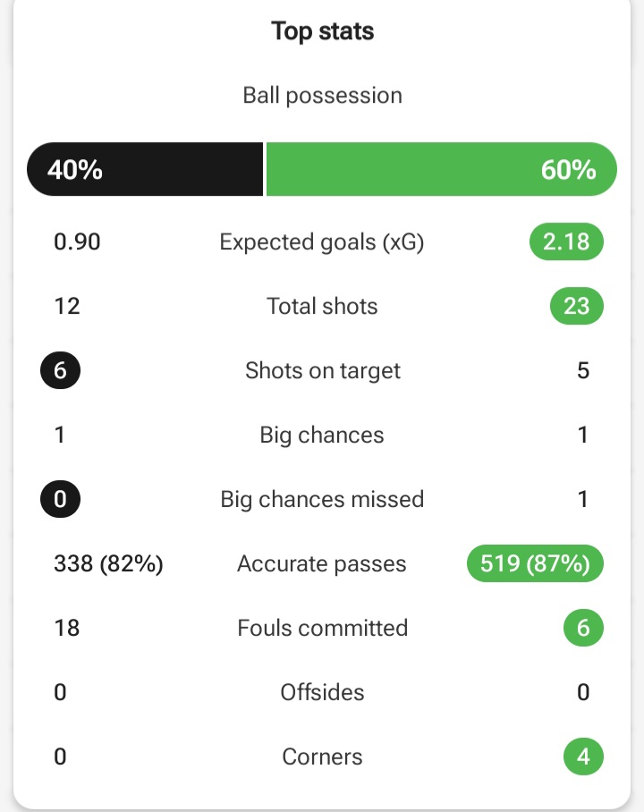
Task: Click the green 4 corners badge
Action: click(583, 757)
